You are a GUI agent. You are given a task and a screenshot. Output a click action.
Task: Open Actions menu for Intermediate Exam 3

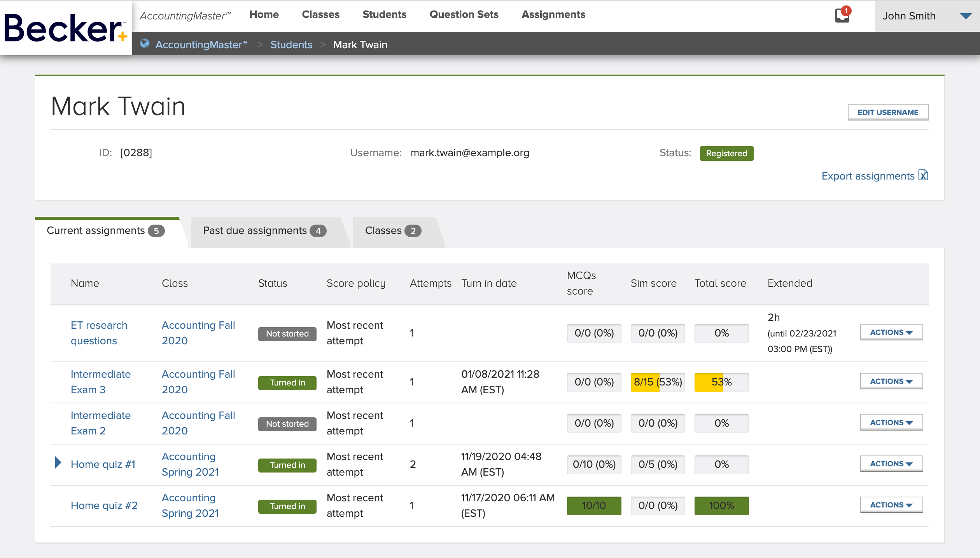coord(891,382)
